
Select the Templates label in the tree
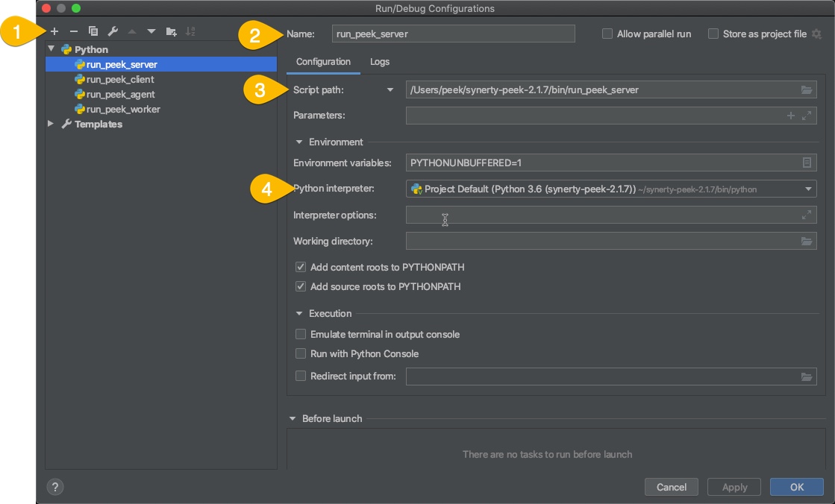coord(98,124)
